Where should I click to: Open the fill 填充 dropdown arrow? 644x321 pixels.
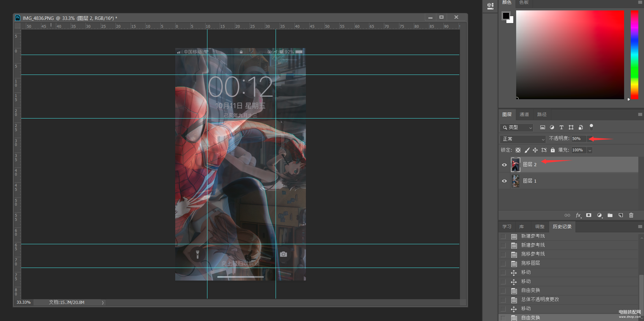click(x=589, y=150)
